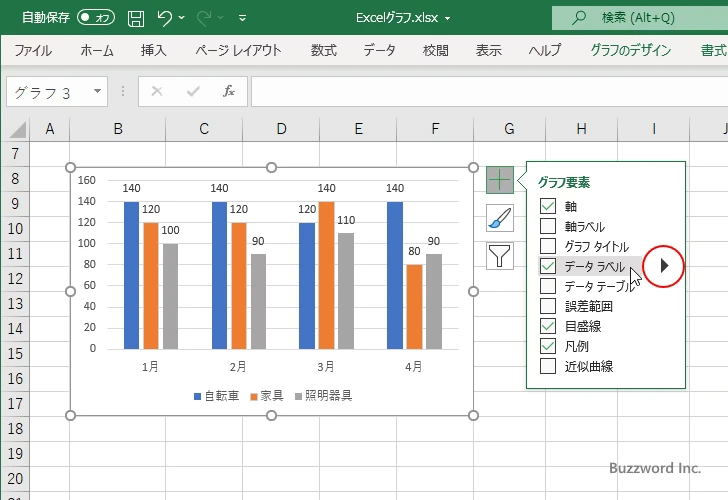Click the Redo arrow icon

[x=203, y=18]
